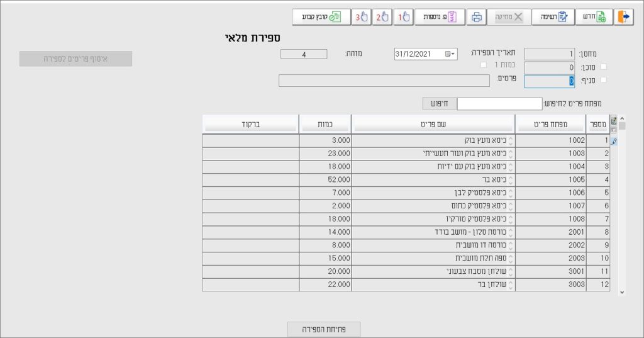Open the רשימה list toolbar button

point(553,17)
